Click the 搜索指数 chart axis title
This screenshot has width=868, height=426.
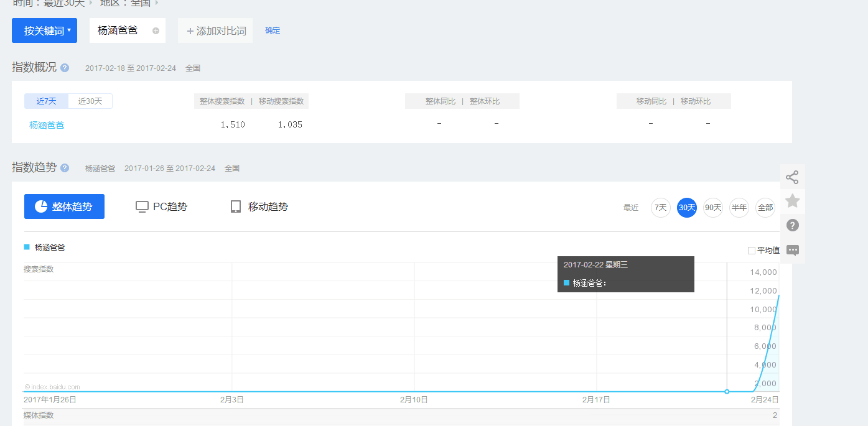[x=39, y=269]
